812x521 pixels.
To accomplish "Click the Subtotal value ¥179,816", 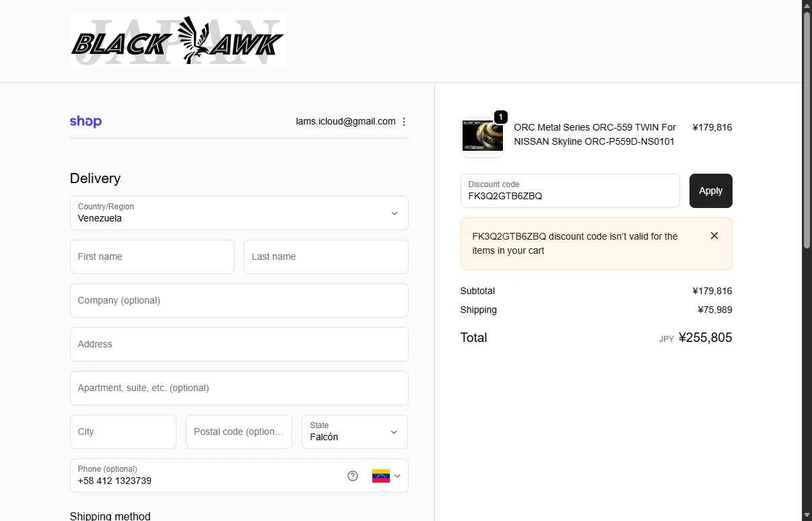I will [712, 291].
